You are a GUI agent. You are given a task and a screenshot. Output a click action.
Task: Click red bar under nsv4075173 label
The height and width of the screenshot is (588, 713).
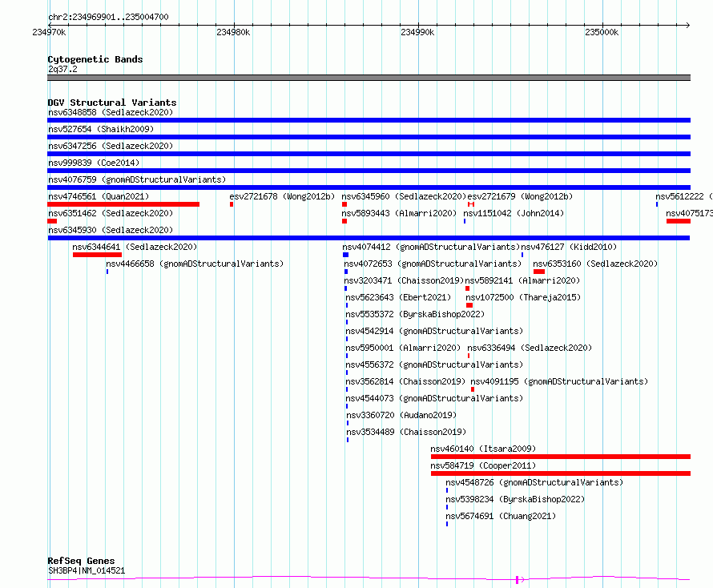[x=679, y=221]
